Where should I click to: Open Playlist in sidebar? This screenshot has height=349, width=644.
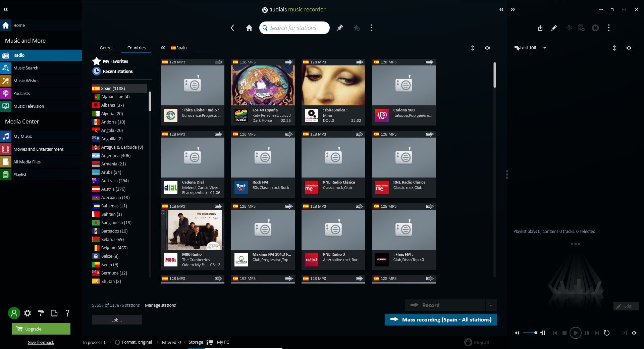point(41,174)
